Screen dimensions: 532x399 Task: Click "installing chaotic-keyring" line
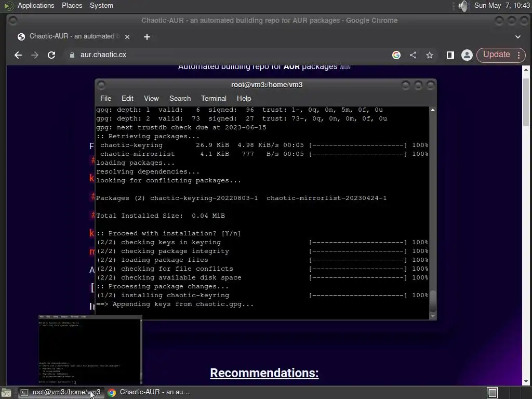163,295
